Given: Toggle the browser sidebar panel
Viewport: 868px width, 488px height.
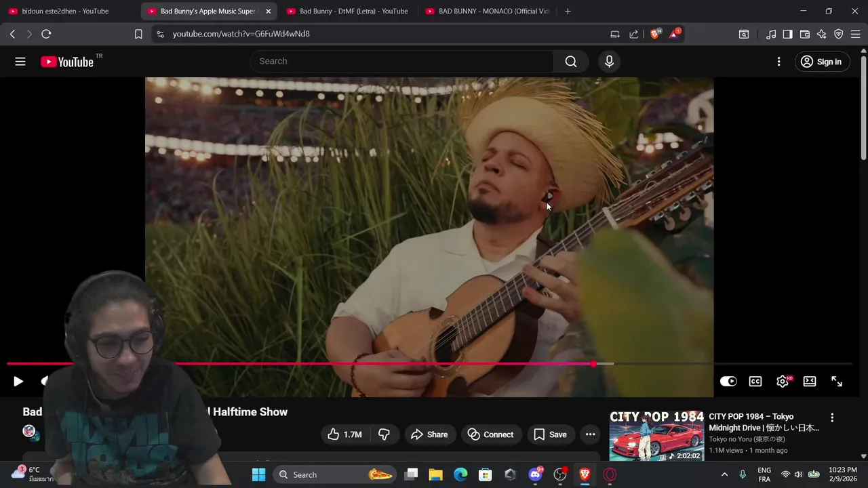Looking at the screenshot, I should tap(787, 34).
